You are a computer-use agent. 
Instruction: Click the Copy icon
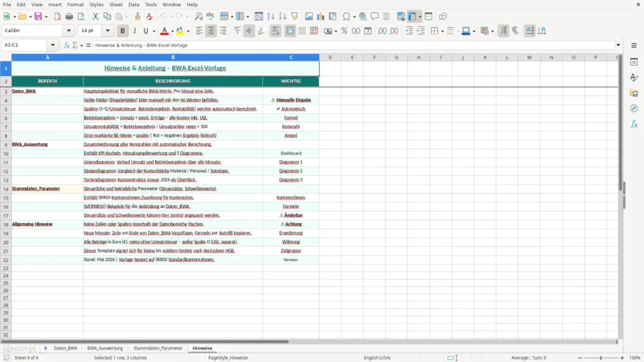click(107, 16)
